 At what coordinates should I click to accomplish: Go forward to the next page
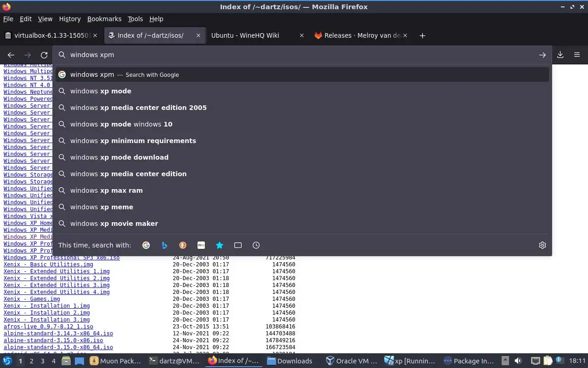coord(28,55)
